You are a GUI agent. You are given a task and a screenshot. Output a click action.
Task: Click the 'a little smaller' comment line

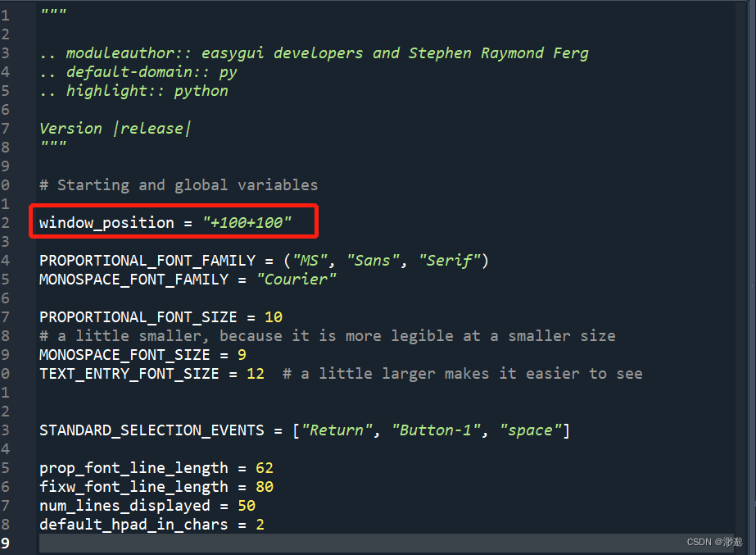point(328,336)
